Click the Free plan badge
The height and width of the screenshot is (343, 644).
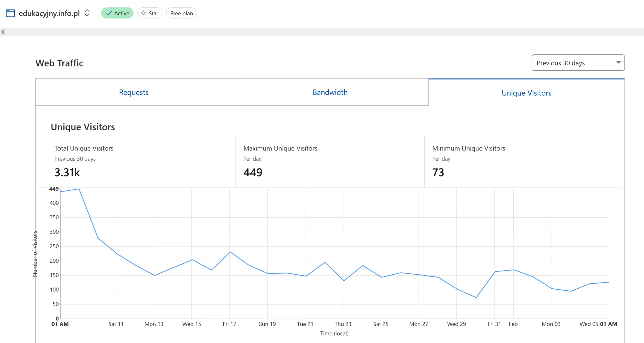tap(181, 13)
